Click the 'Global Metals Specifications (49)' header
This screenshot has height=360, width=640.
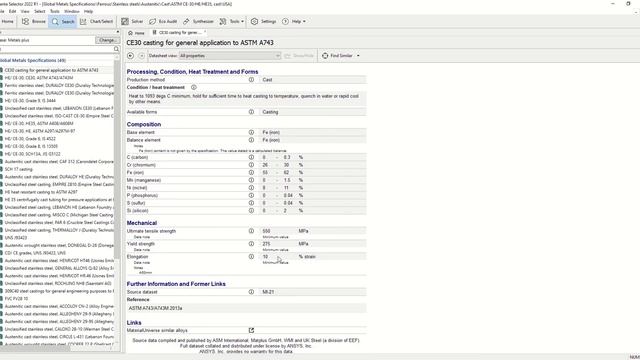click(x=33, y=60)
